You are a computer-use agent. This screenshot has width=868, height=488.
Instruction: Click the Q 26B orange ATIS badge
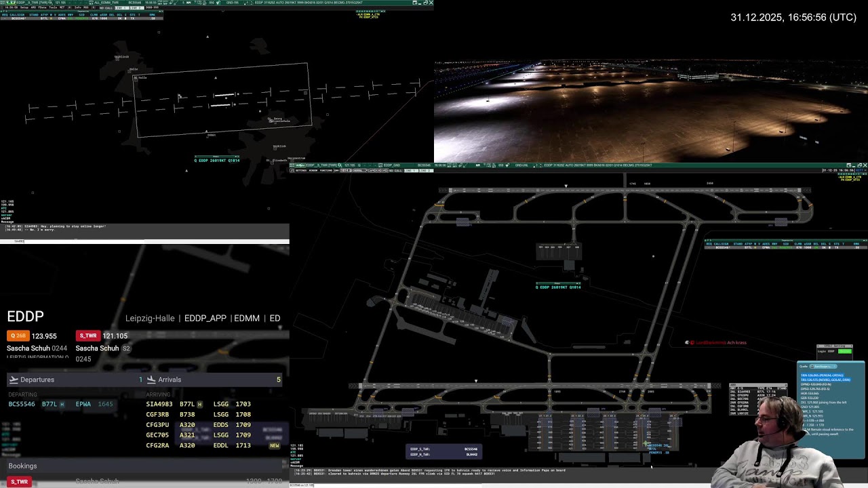click(18, 335)
